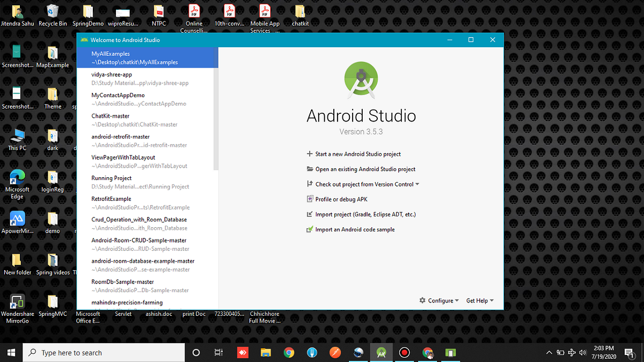Click the Import project (Gradle, Eclipse) icon

(x=309, y=214)
